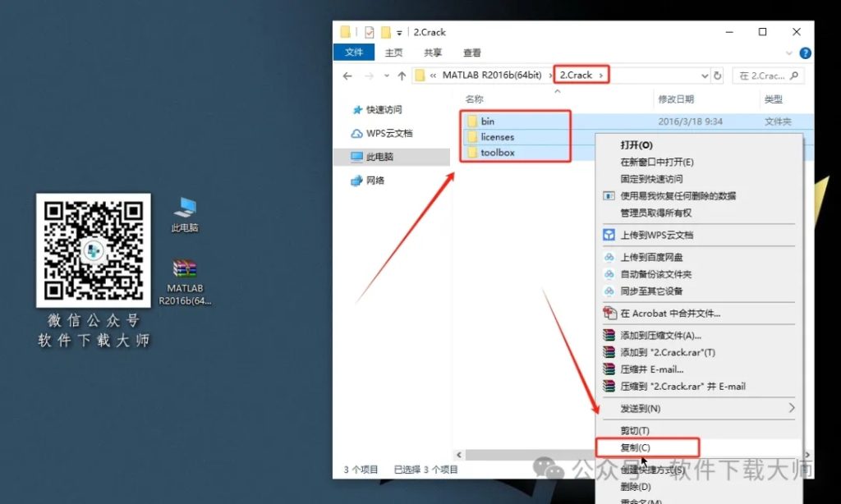
Task: Open the quick access toolbar customize dropdown
Action: pos(400,31)
